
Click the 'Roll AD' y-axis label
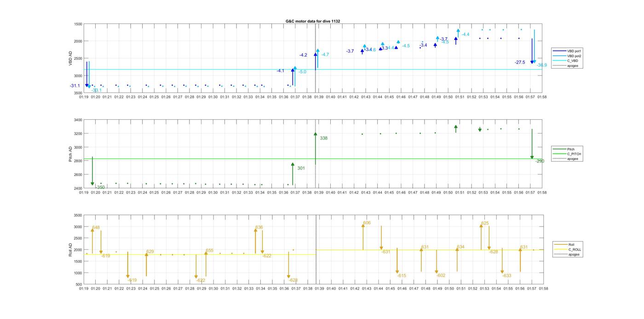click(70, 249)
